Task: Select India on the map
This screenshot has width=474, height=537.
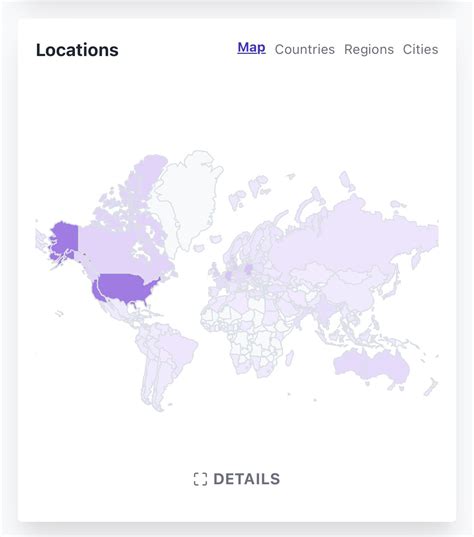Action: [x=325, y=310]
